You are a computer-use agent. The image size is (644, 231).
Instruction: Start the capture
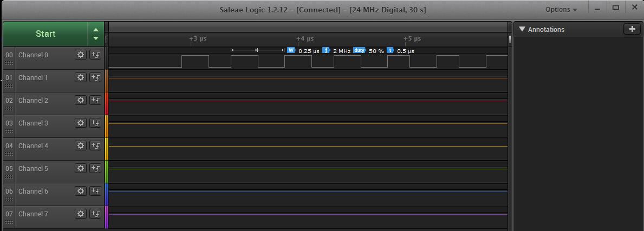click(45, 34)
